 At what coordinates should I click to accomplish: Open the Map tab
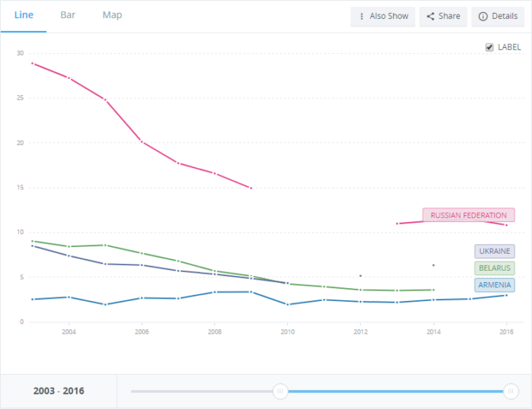pos(112,15)
